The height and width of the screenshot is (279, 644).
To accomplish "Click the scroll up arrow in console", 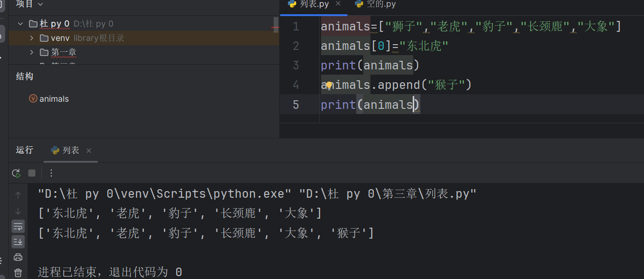I will click(x=18, y=195).
